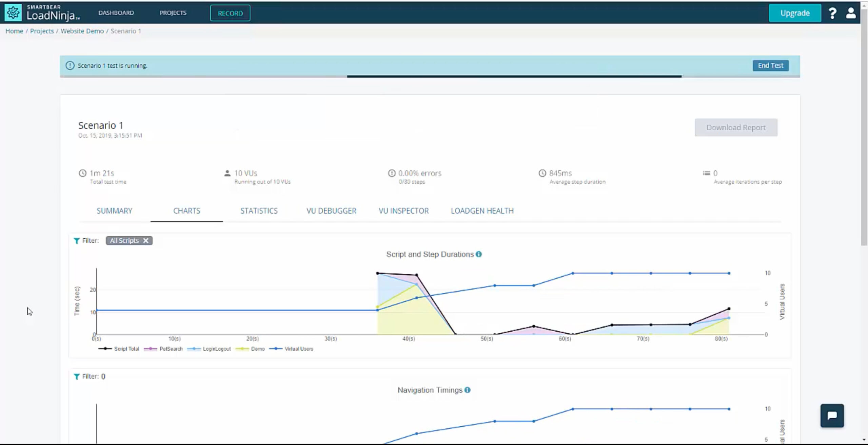Open the Dashboard menu item
Screen dimensions: 868x445
tap(116, 13)
